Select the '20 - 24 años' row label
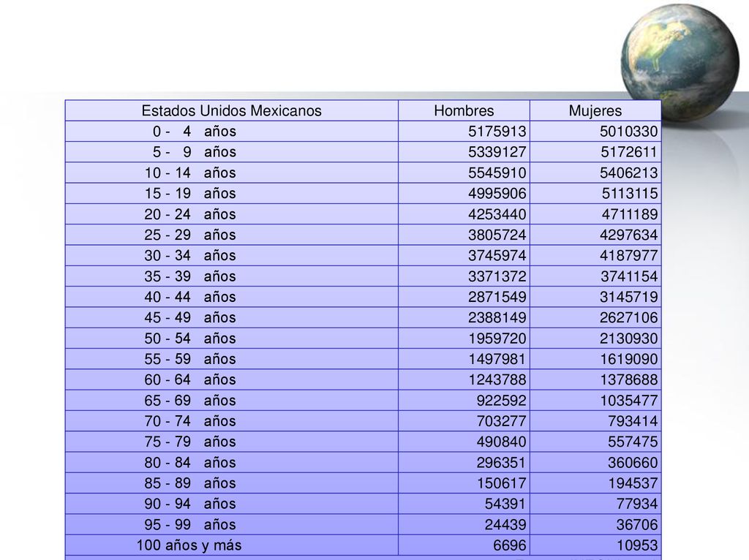The image size is (749, 560). click(x=190, y=214)
